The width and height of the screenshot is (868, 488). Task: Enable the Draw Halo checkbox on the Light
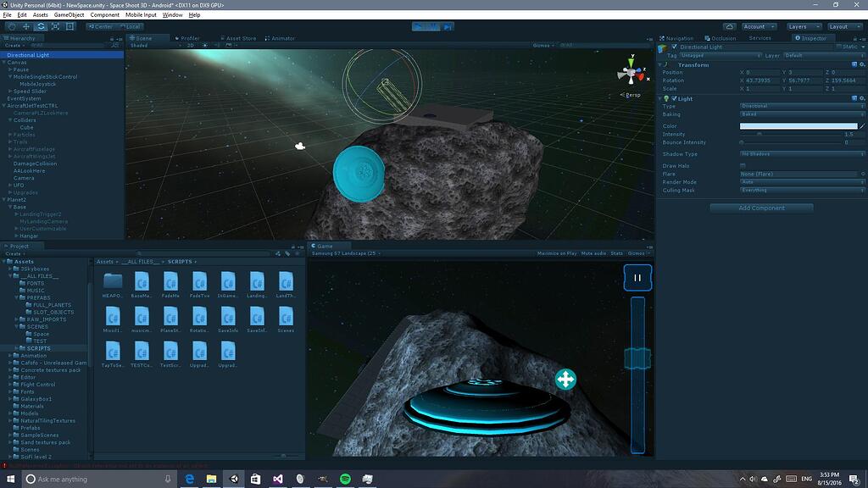tap(744, 164)
